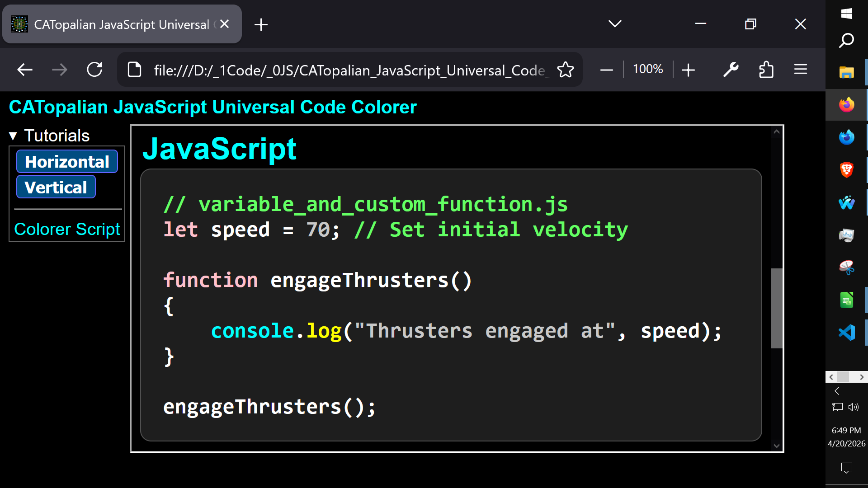Show hidden system tray icons
The width and height of the screenshot is (868, 488).
coord(837,391)
